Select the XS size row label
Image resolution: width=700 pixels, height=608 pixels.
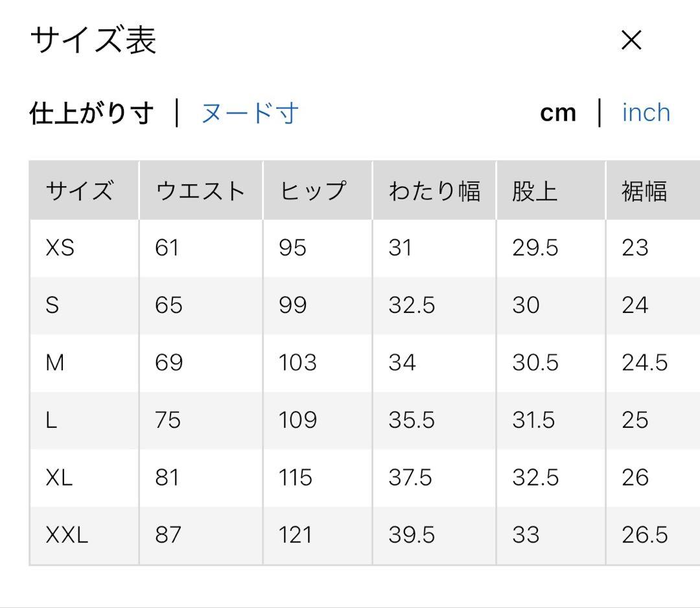pyautogui.click(x=60, y=248)
